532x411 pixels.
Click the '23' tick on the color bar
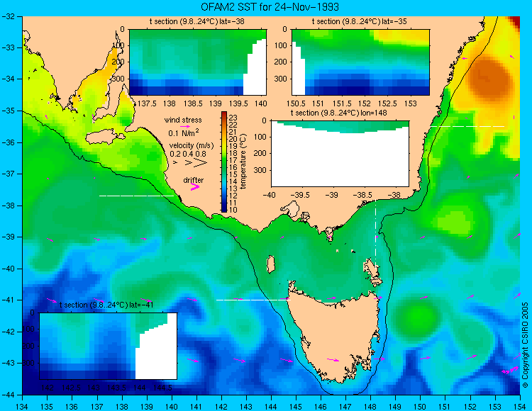233,118
